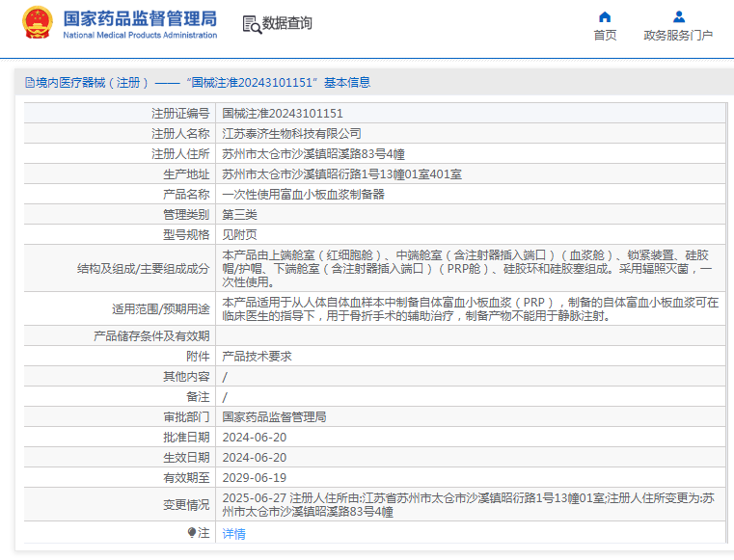Click the 注册人住所 row label
Viewport: 734px width, 560px height.
click(180, 154)
